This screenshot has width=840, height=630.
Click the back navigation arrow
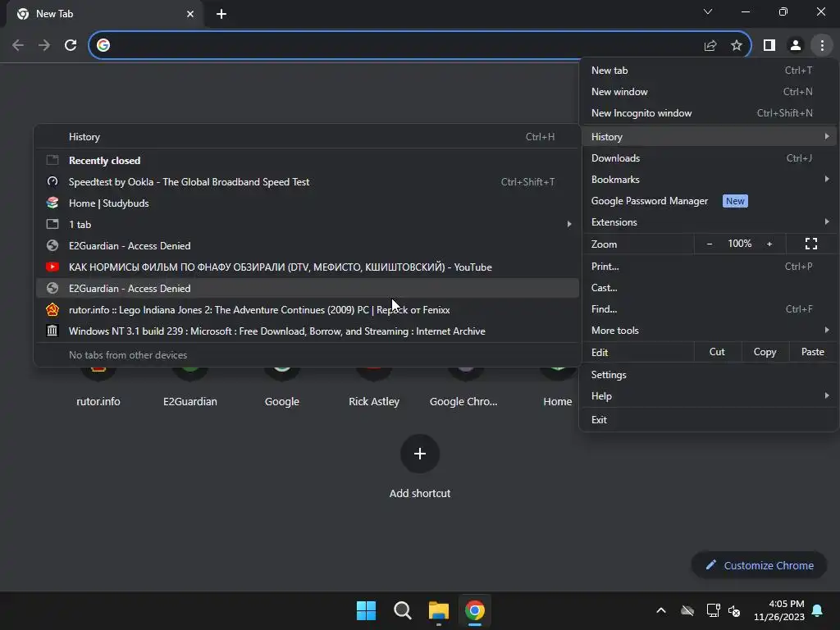18,46
